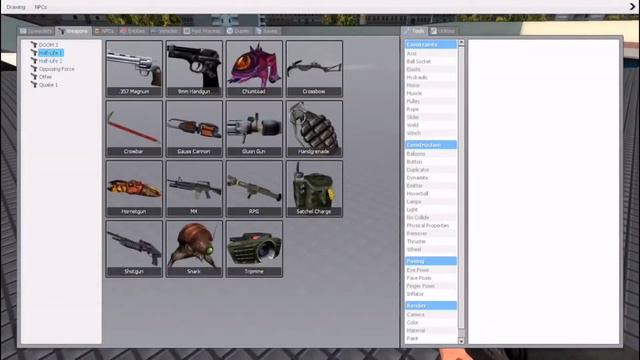Collapse the Render tool section
The width and height of the screenshot is (640, 360).
click(431, 305)
